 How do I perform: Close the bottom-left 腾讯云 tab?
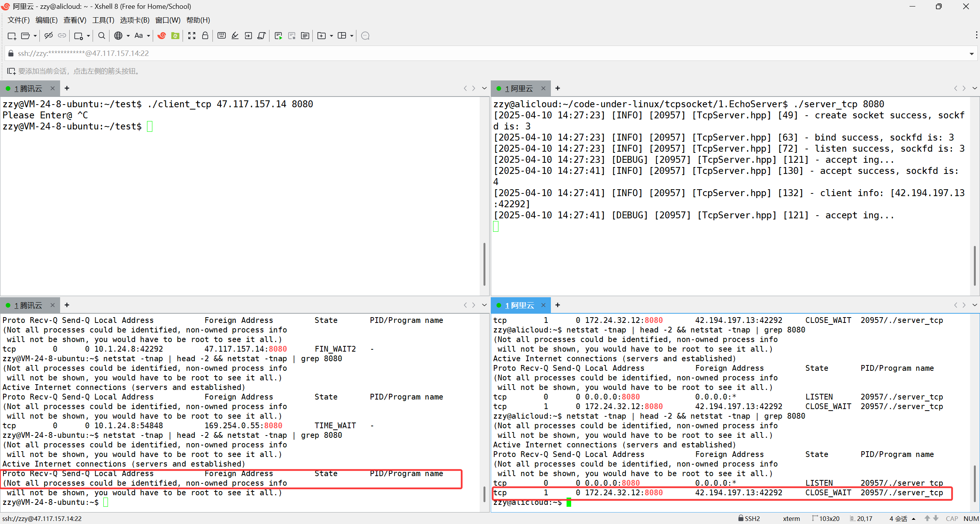53,305
